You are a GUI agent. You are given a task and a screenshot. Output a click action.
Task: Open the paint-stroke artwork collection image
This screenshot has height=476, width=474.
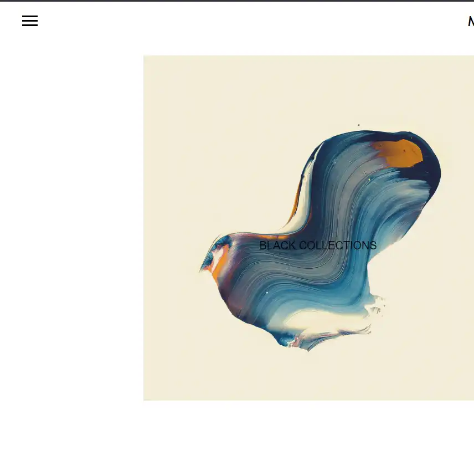[x=308, y=228]
